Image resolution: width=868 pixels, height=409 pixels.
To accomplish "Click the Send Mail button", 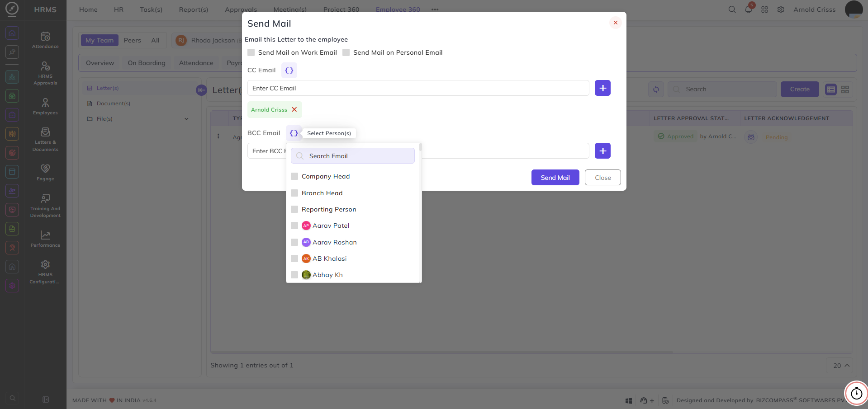I will [x=555, y=178].
